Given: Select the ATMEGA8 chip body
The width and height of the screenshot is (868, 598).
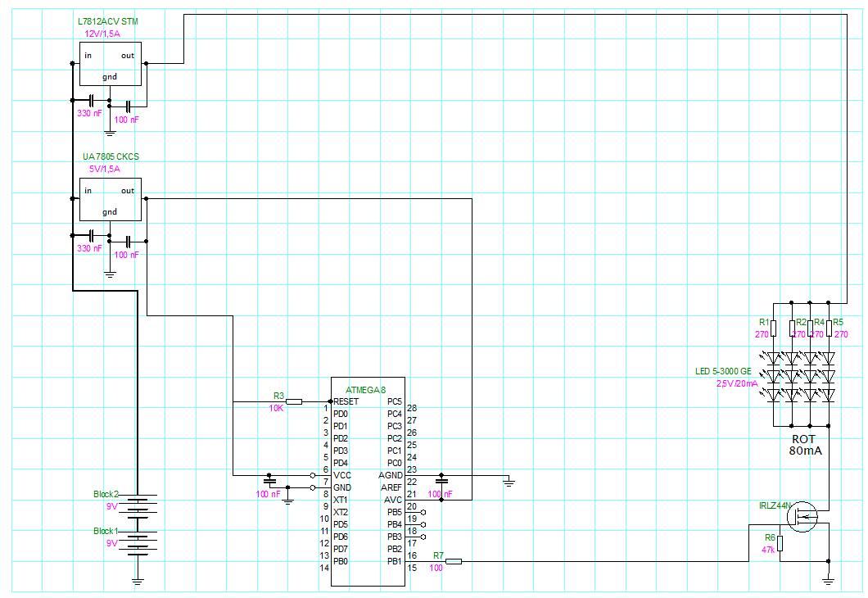Looking at the screenshot, I should (368, 482).
